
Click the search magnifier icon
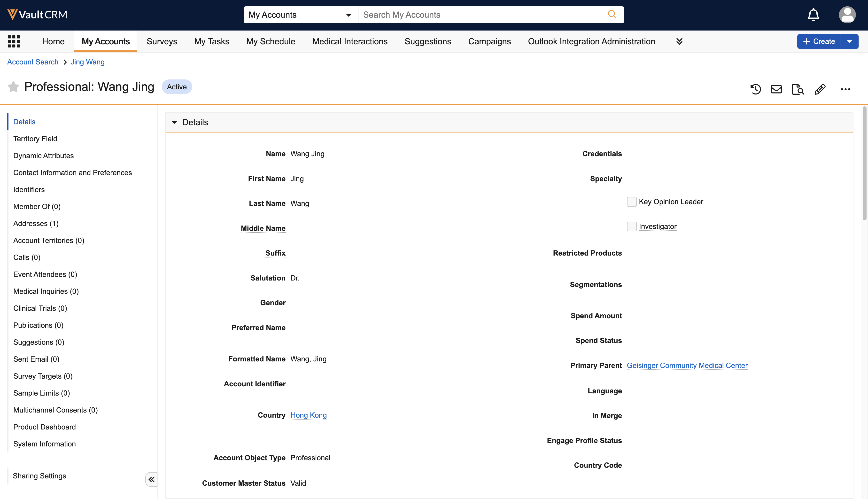612,14
